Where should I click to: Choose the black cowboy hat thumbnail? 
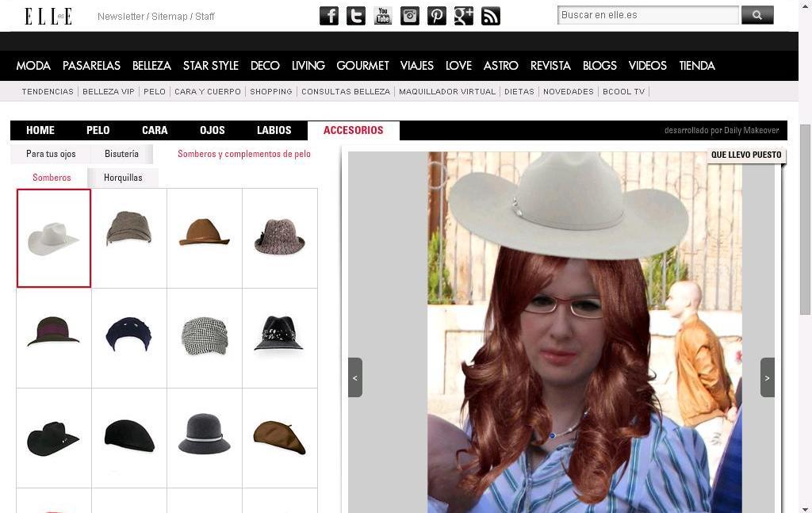(x=54, y=438)
